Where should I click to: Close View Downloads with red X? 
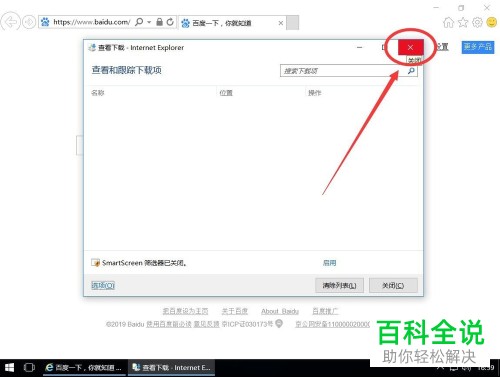click(410, 48)
